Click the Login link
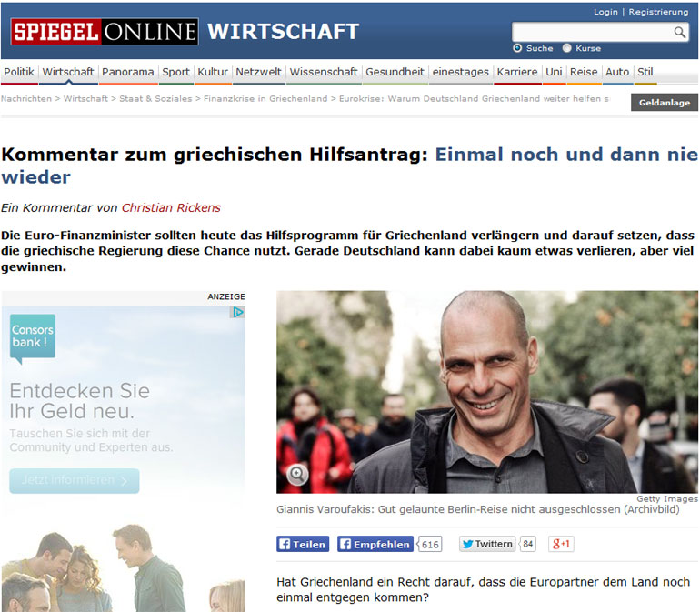This screenshot has height=612, width=700. pyautogui.click(x=605, y=12)
